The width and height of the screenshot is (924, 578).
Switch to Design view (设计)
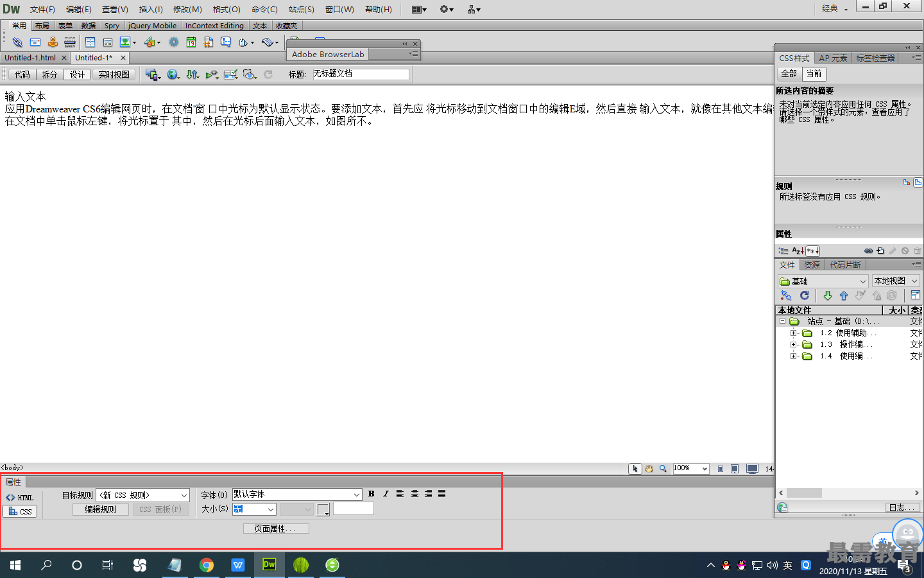(x=77, y=74)
